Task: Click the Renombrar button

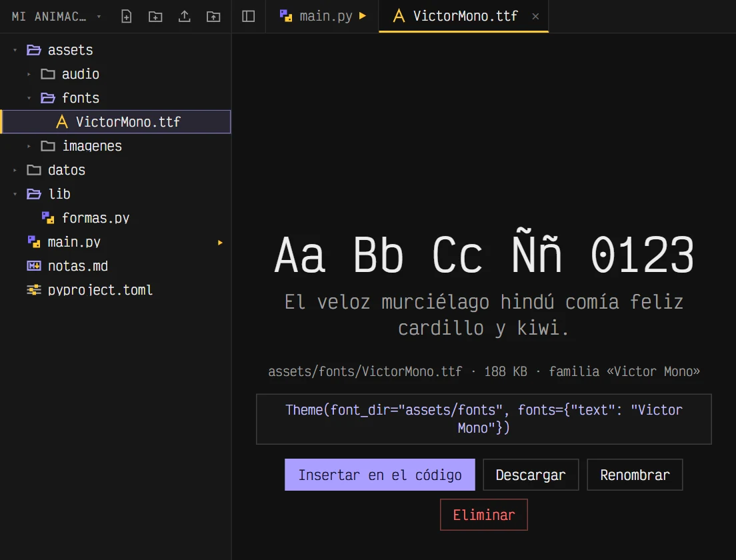Action: (x=635, y=475)
